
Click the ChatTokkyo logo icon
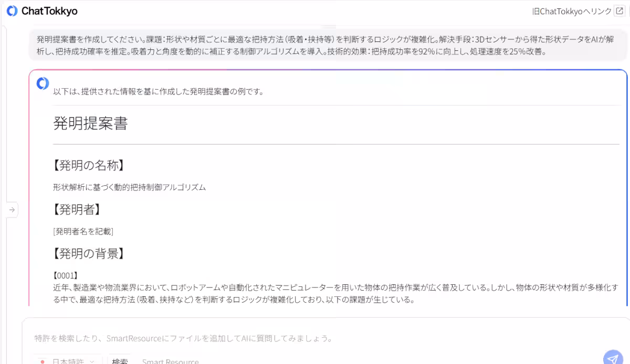[x=12, y=10]
